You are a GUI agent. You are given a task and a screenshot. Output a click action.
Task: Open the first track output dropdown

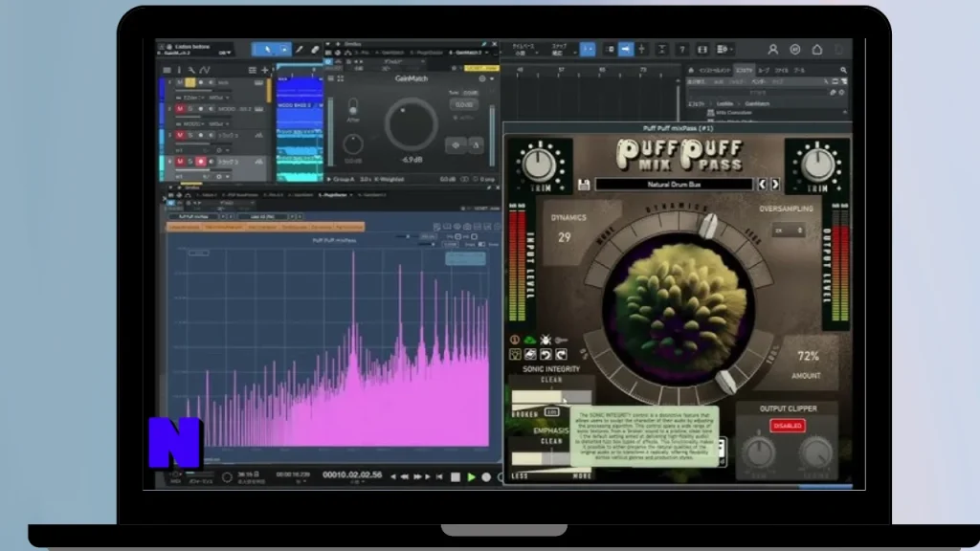pyautogui.click(x=219, y=98)
